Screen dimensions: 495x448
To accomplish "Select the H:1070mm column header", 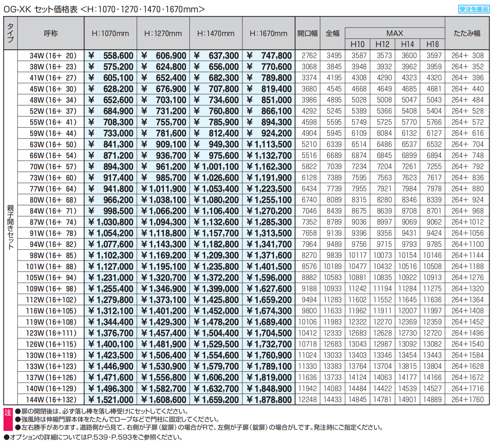I will point(110,33).
